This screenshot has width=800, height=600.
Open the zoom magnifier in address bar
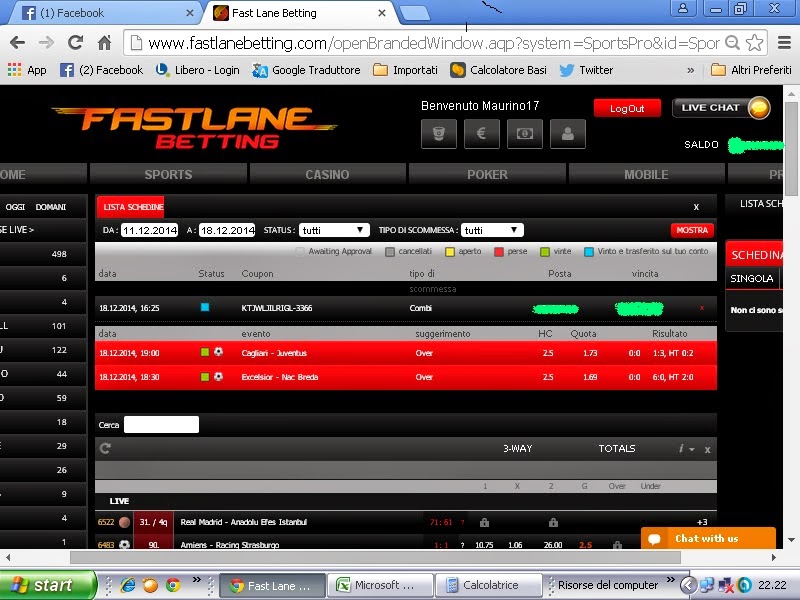pos(733,43)
